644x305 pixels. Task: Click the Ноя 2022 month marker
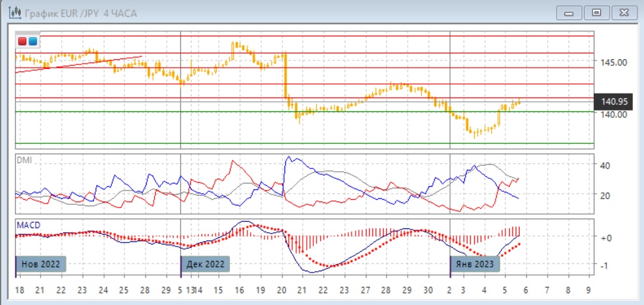pos(42,264)
